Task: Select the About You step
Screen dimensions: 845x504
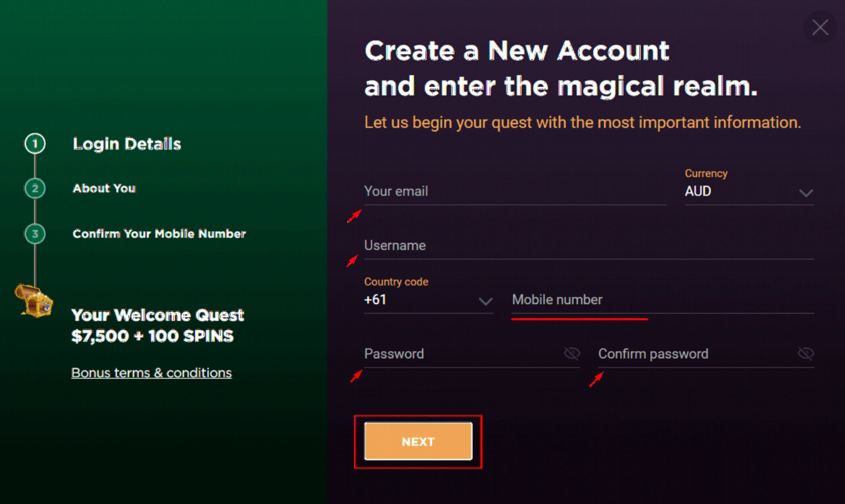Action: (x=104, y=189)
